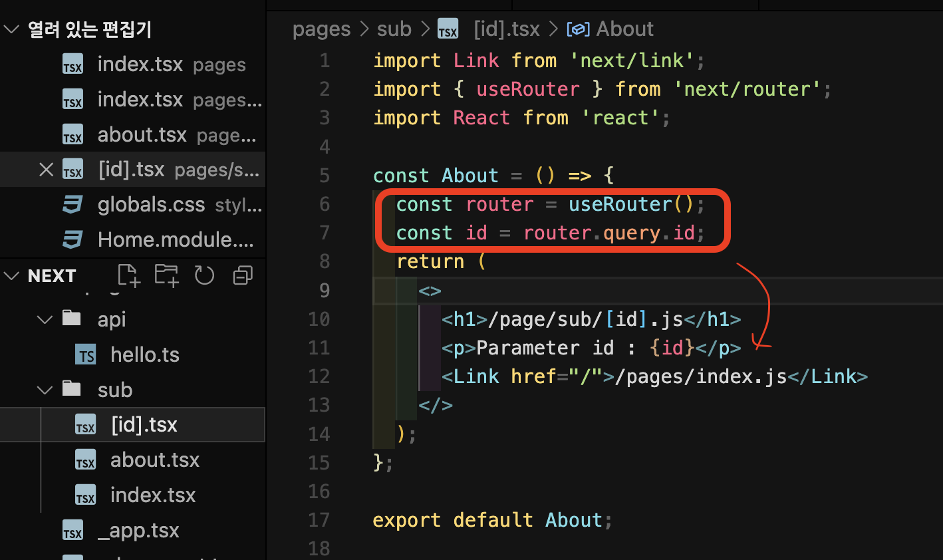This screenshot has height=560, width=943.
Task: Open about.tsx in the sub folder tree
Action: 133,460
